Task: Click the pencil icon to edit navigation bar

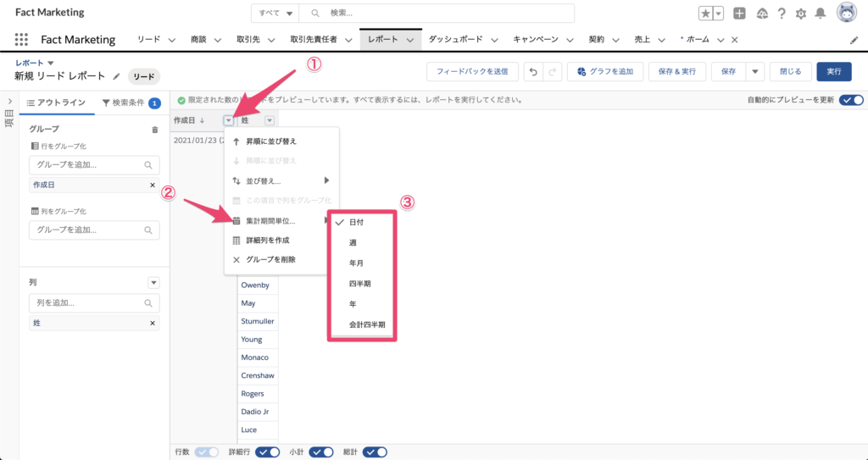Action: coord(854,41)
